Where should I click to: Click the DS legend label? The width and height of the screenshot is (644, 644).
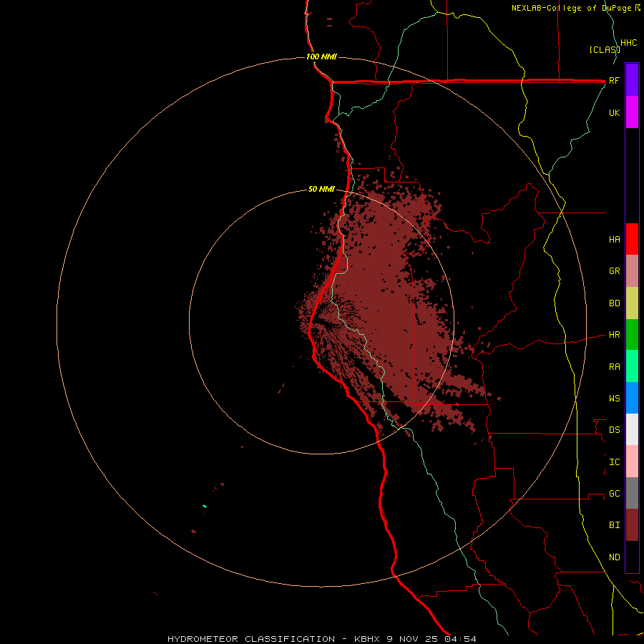(615, 430)
